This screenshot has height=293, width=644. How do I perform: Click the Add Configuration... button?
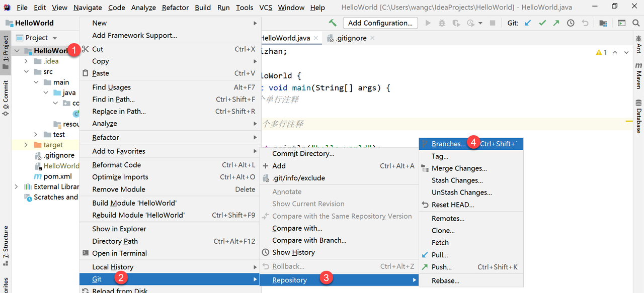380,23
